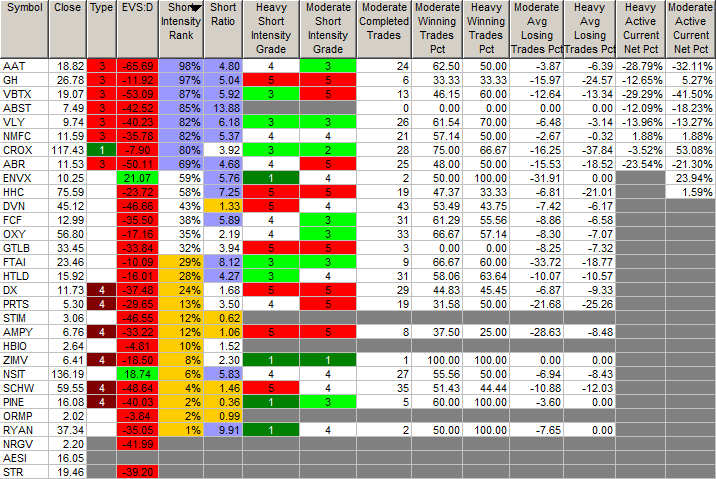Click NSIT green EVS:D value 18.74

pos(137,374)
